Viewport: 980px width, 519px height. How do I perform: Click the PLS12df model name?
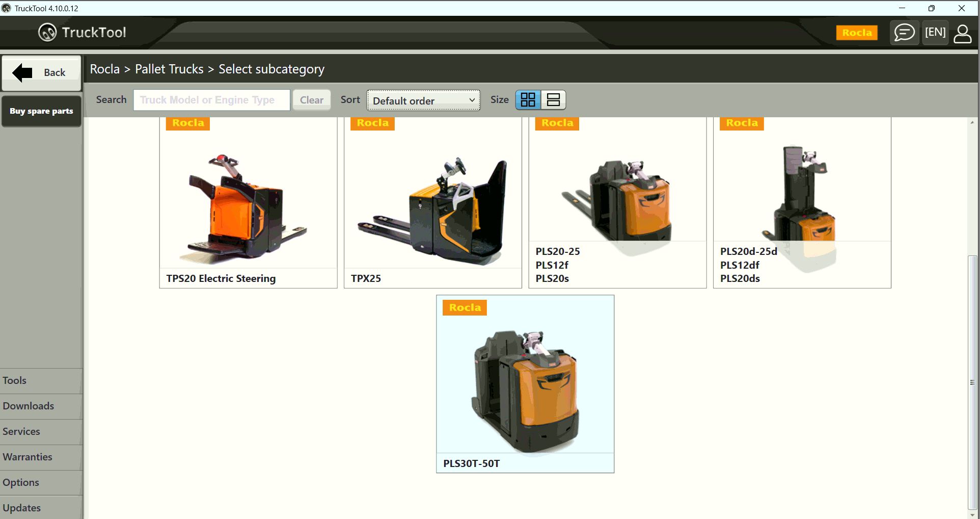pyautogui.click(x=740, y=265)
